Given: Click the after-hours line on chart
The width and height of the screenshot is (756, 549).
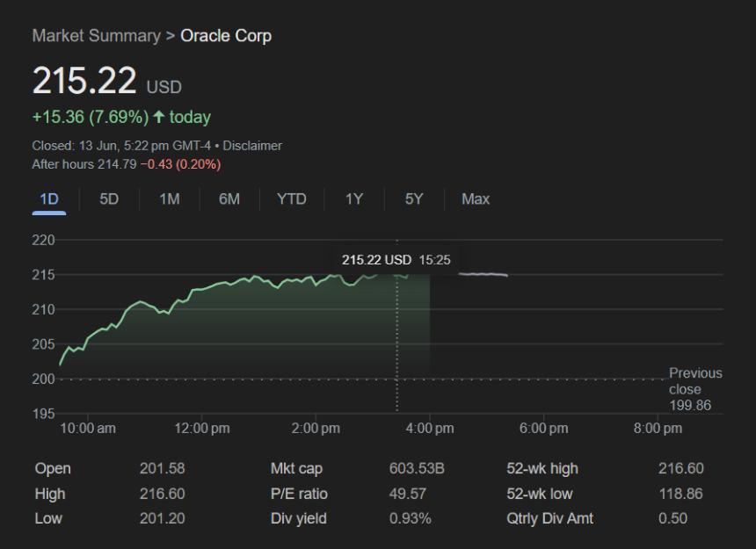Looking at the screenshot, I should click(x=483, y=274).
